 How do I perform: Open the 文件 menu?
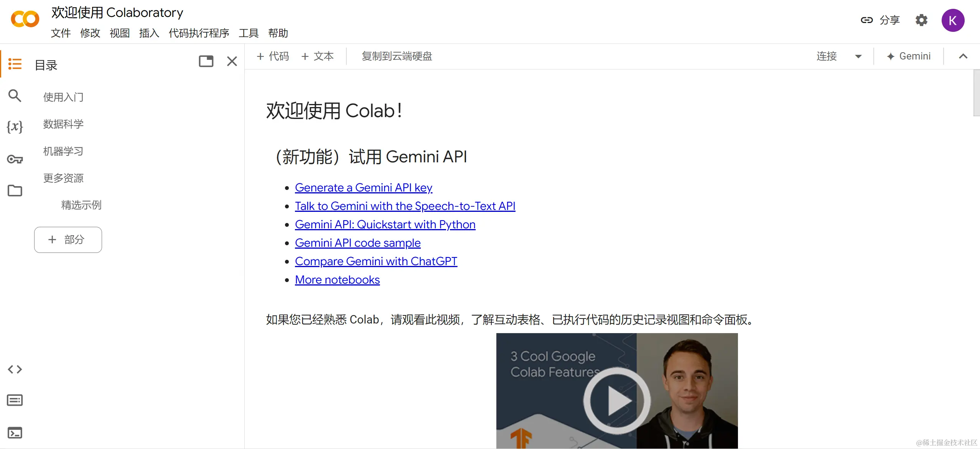pyautogui.click(x=61, y=33)
